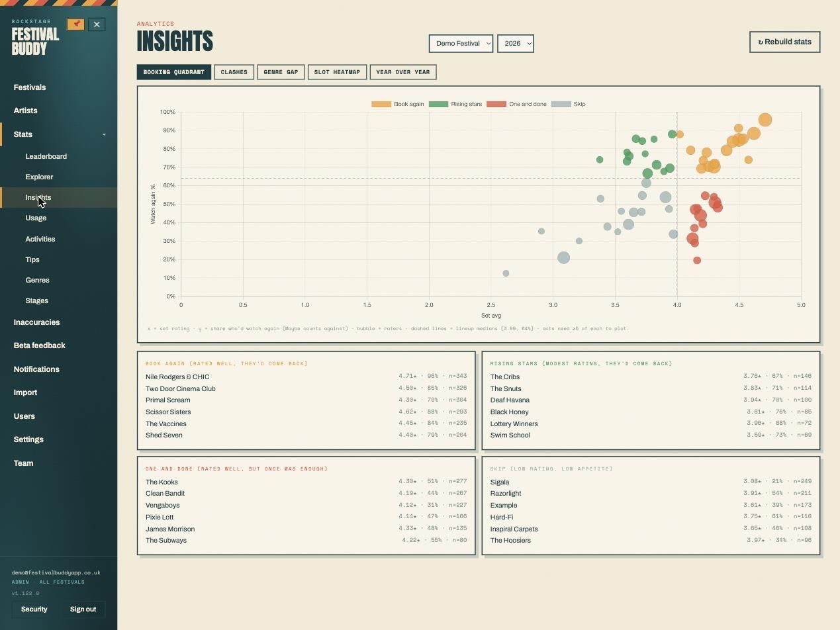Click Shed Seven row
The height and width of the screenshot is (630, 840).
306,435
